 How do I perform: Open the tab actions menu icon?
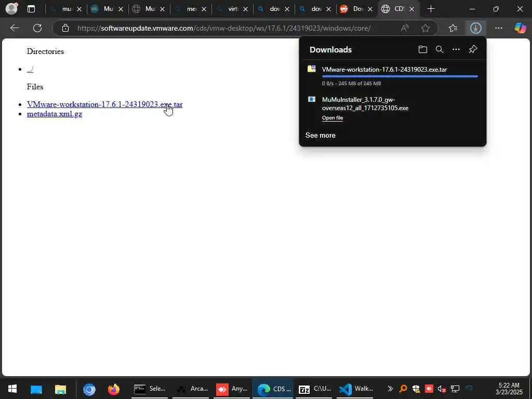click(31, 9)
